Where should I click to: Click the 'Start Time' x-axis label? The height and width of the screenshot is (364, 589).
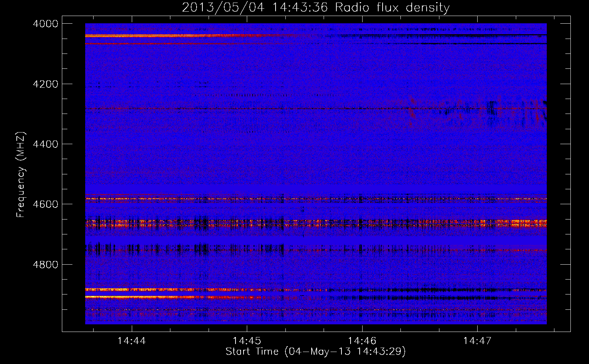(x=252, y=351)
